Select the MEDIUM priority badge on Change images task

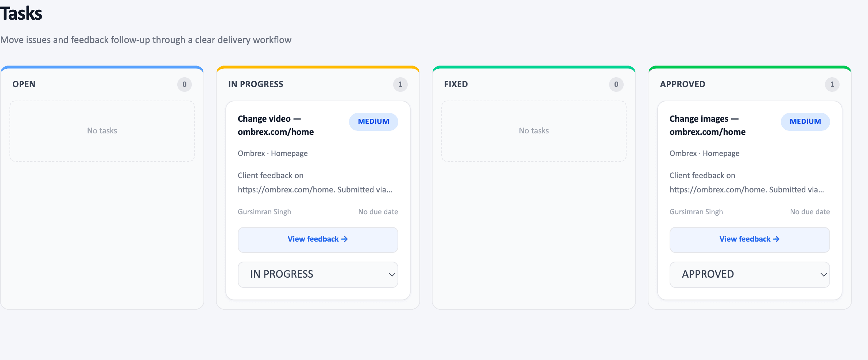click(805, 122)
